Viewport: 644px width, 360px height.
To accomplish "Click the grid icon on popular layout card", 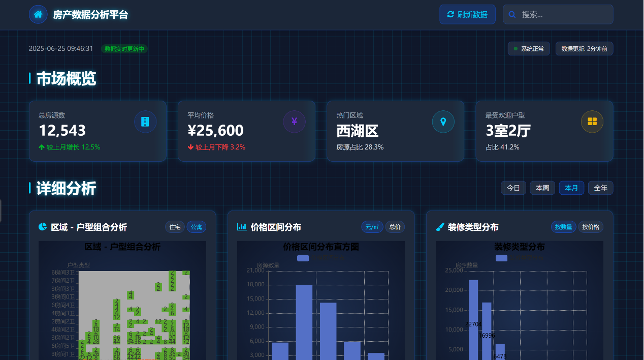I will pos(592,122).
